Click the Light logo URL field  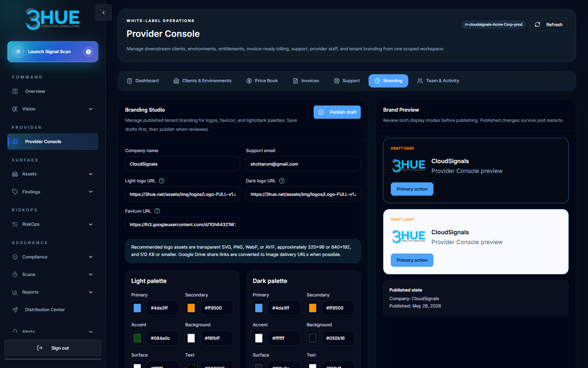[x=183, y=194]
